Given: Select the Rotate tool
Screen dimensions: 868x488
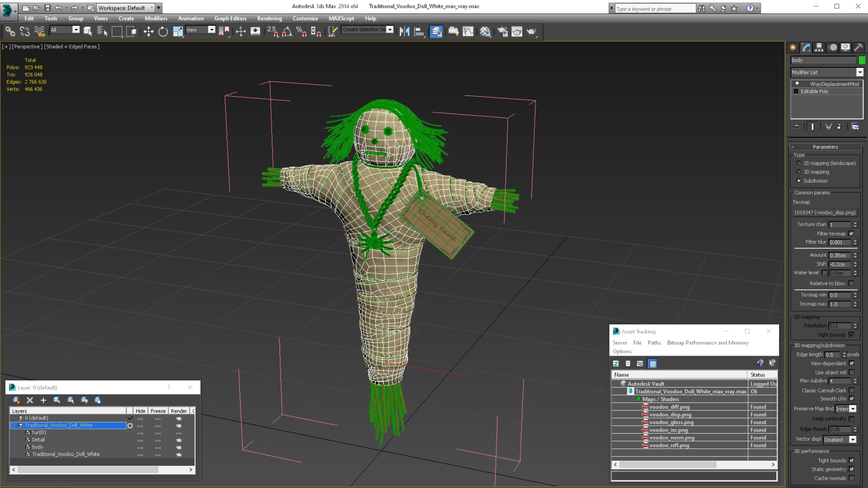Looking at the screenshot, I should (x=163, y=31).
